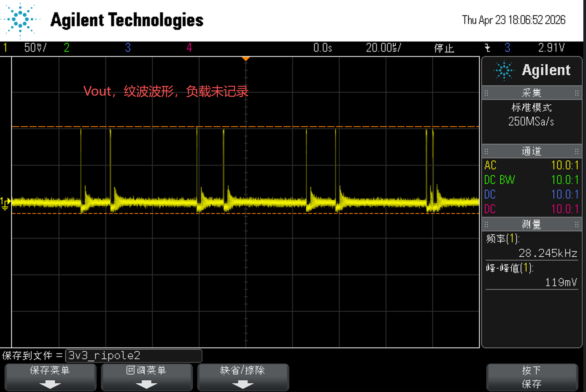Click the 停止 run status indicator

[444, 48]
